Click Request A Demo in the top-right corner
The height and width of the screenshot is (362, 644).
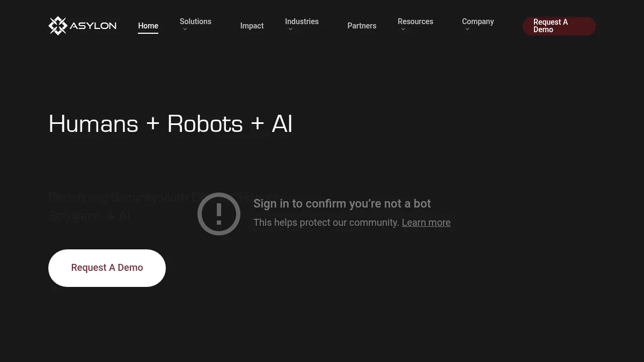[559, 26]
